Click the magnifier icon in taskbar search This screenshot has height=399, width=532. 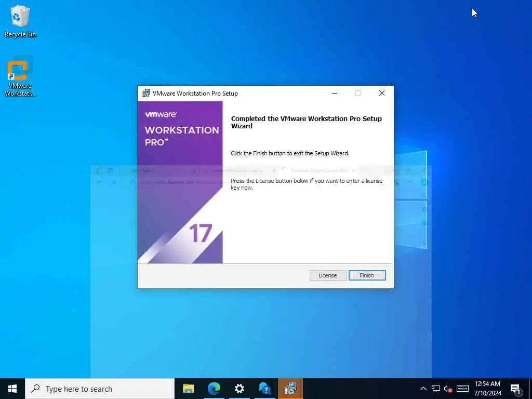[x=35, y=389]
